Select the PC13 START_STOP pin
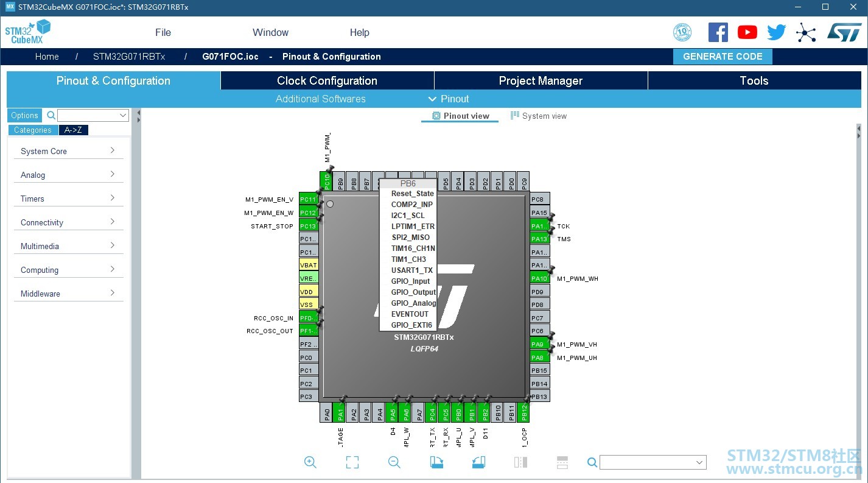Screen dimensions: 868x483 pos(309,226)
